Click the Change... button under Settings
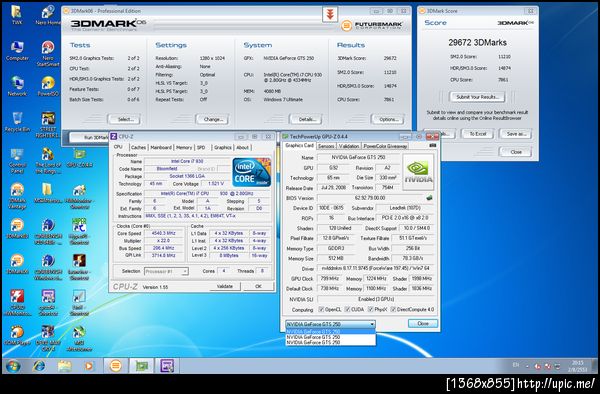 [x=212, y=119]
